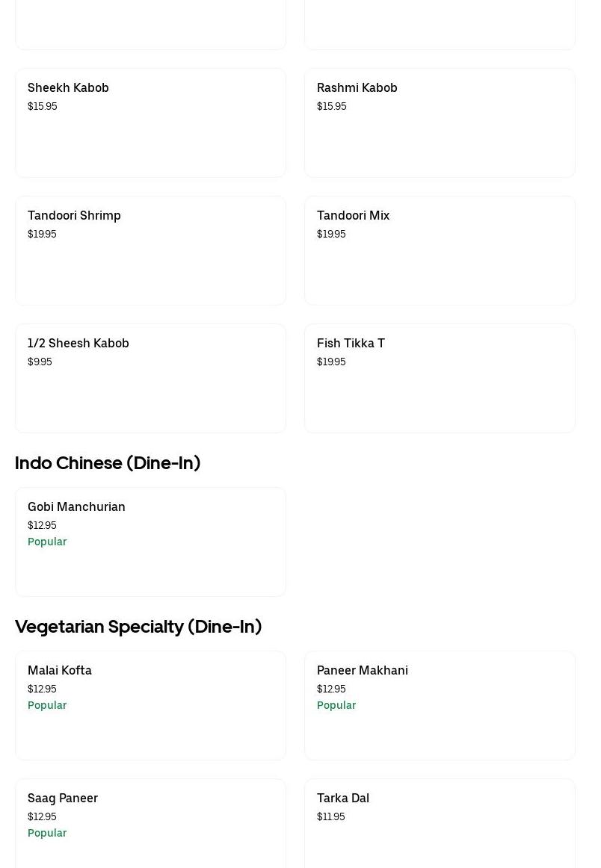601x868 pixels.
Task: Select the Rashmi Kabob item card
Action: click(x=440, y=123)
